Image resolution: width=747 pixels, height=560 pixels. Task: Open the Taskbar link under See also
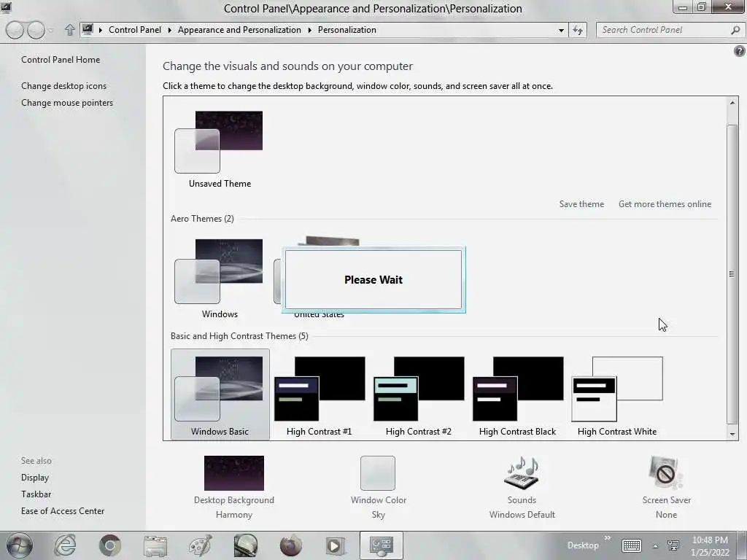[x=36, y=494]
